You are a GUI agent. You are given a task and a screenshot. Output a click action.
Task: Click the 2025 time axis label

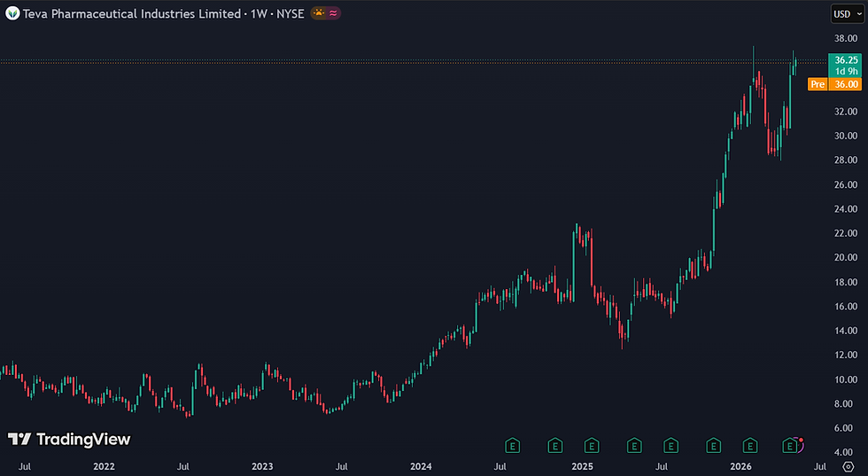(583, 466)
